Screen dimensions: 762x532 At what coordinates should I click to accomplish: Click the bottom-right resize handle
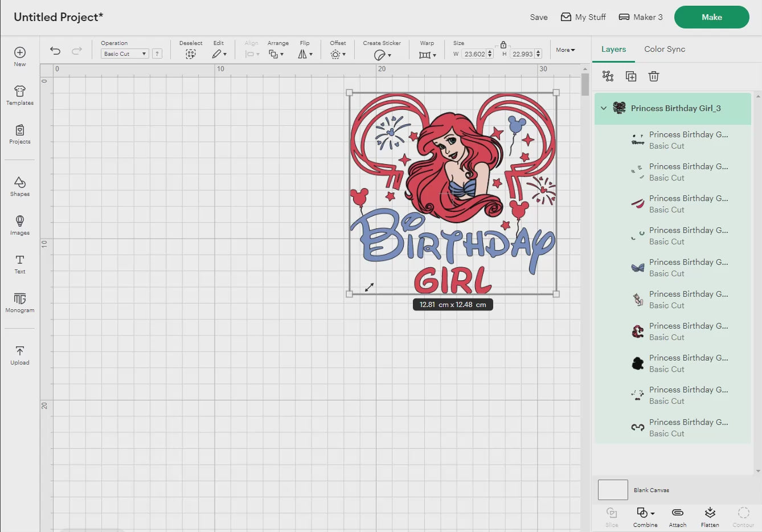pos(556,294)
